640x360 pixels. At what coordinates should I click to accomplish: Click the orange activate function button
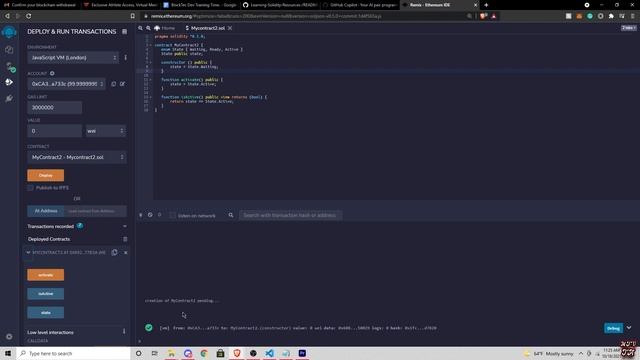tap(46, 275)
